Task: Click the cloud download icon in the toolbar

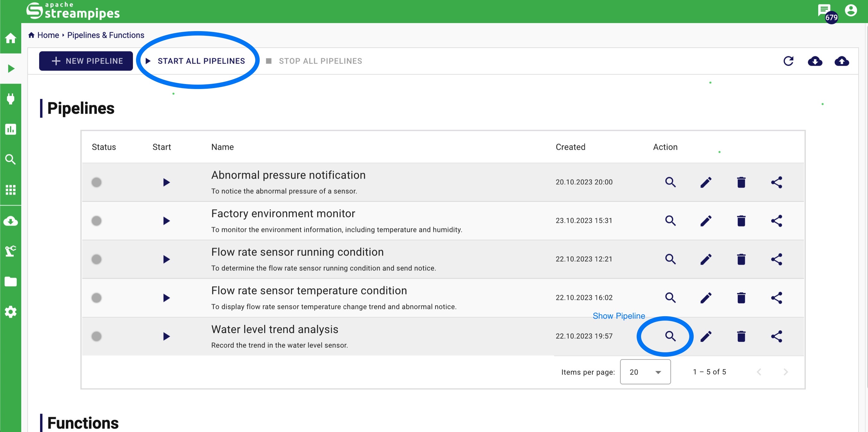Action: (x=815, y=61)
